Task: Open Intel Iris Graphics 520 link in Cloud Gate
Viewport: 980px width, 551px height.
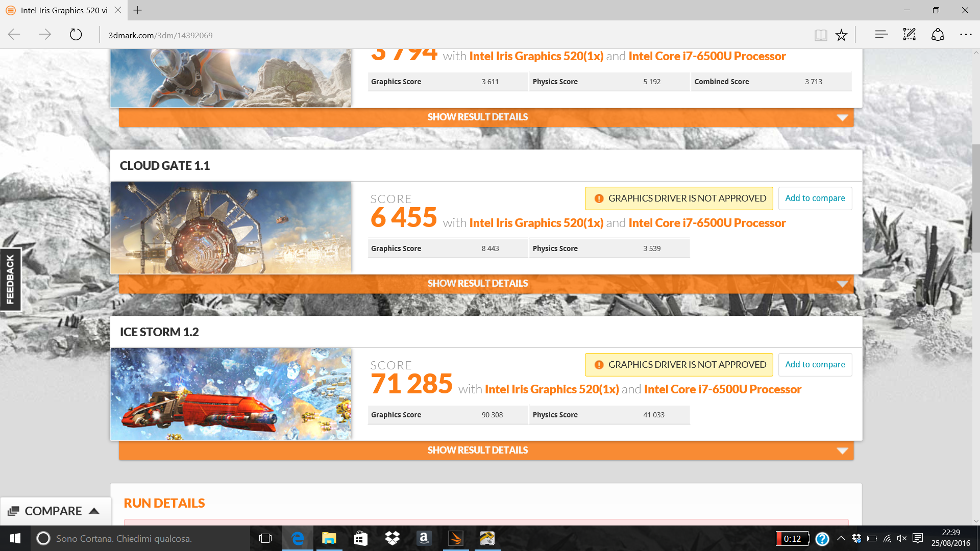Action: click(536, 223)
